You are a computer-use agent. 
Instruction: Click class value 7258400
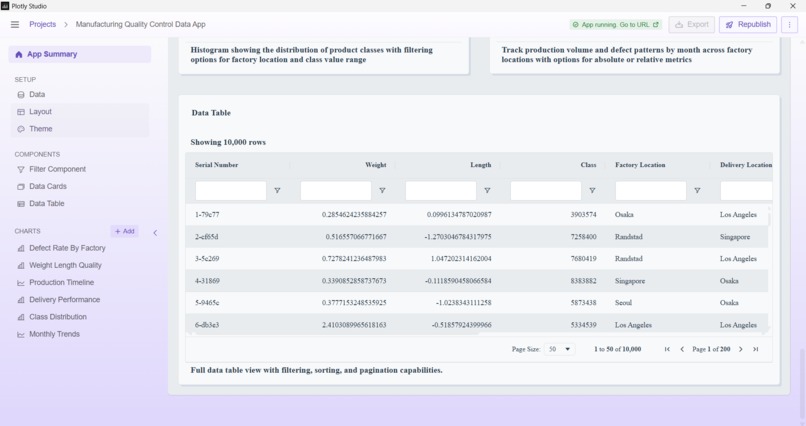pos(583,237)
